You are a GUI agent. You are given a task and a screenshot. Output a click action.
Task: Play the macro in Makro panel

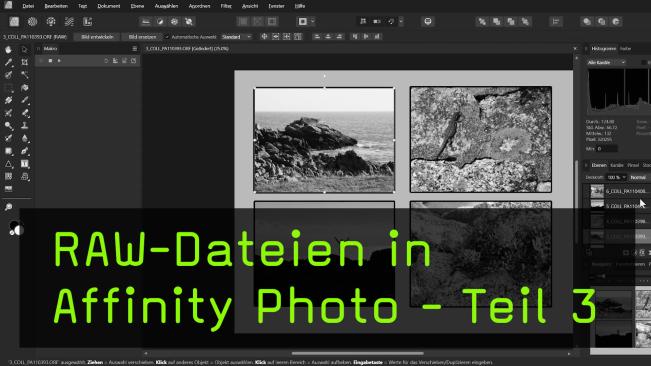[x=59, y=61]
